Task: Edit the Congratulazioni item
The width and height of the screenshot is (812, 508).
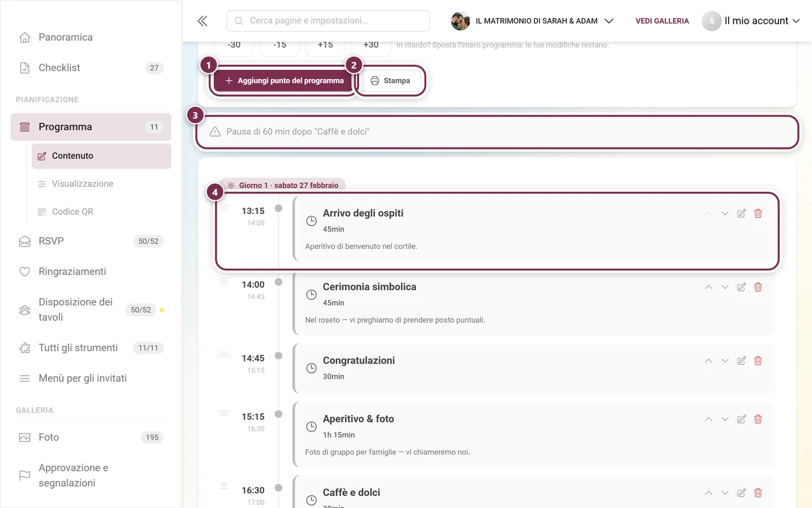Action: pyautogui.click(x=742, y=361)
